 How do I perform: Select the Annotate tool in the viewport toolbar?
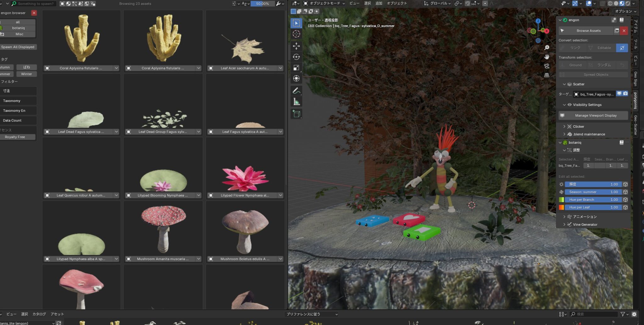click(297, 90)
